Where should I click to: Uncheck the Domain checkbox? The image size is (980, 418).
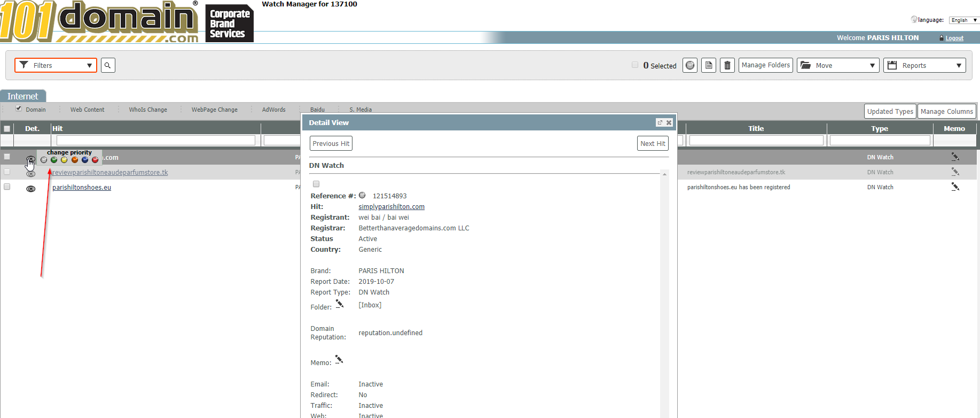tap(19, 109)
